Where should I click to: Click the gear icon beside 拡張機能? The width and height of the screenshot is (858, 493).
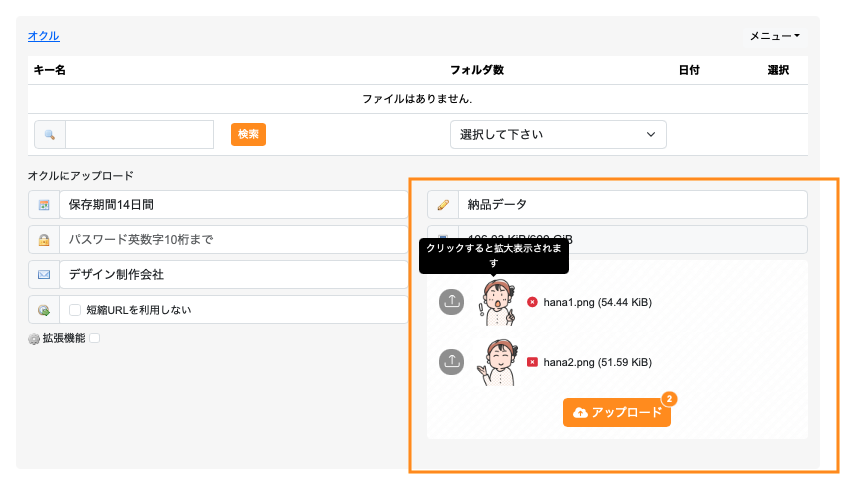(34, 339)
